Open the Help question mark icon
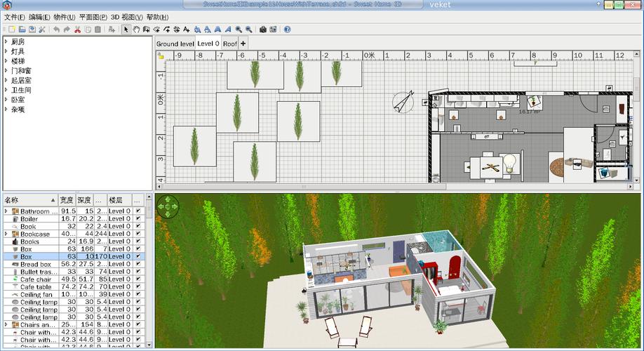The height and width of the screenshot is (351, 644). 287,29
